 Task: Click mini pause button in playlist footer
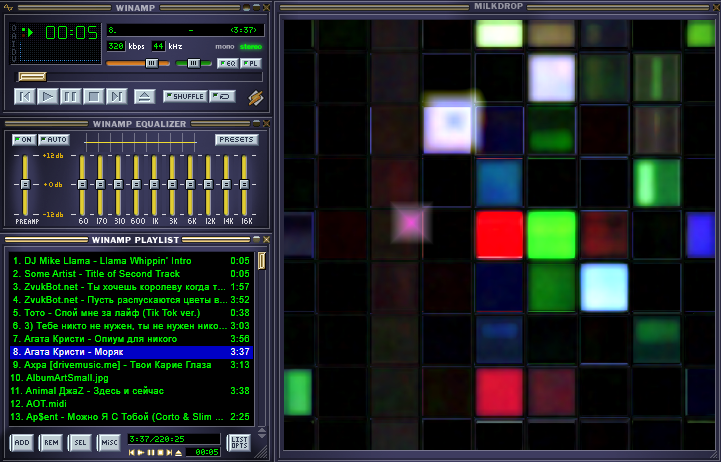pos(151,453)
